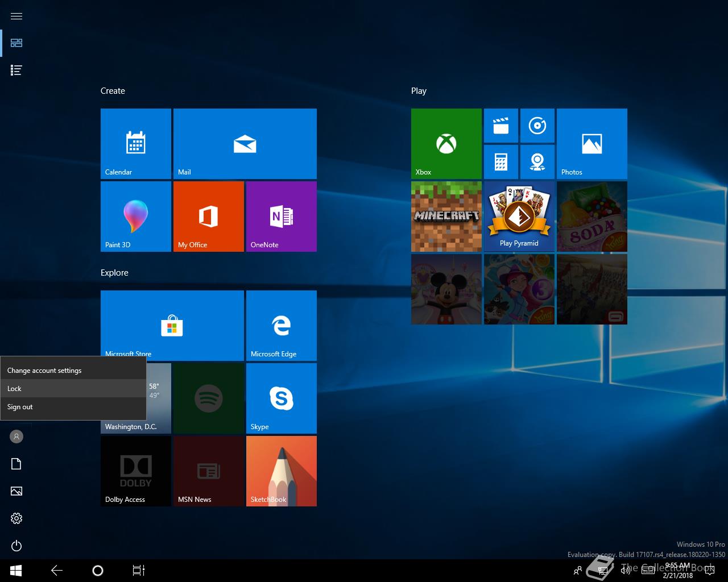Viewport: 728px width, 582px height.
Task: Switch to pinned tiles view
Action: (16, 43)
